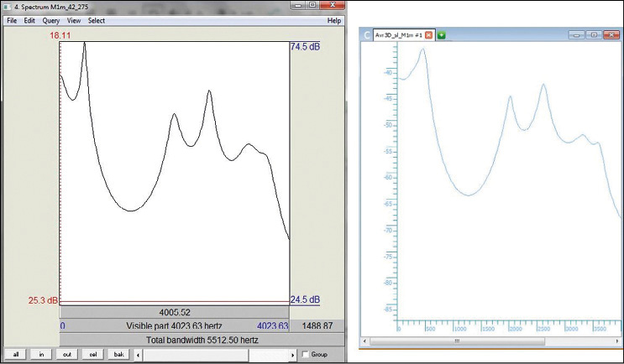624x364 pixels.
Task: Enable the Group checkbox
Action: click(x=305, y=355)
